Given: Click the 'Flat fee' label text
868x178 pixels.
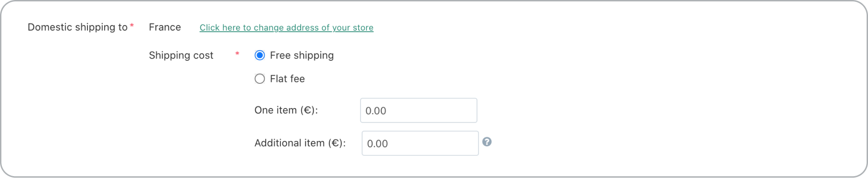Looking at the screenshot, I should (x=287, y=79).
